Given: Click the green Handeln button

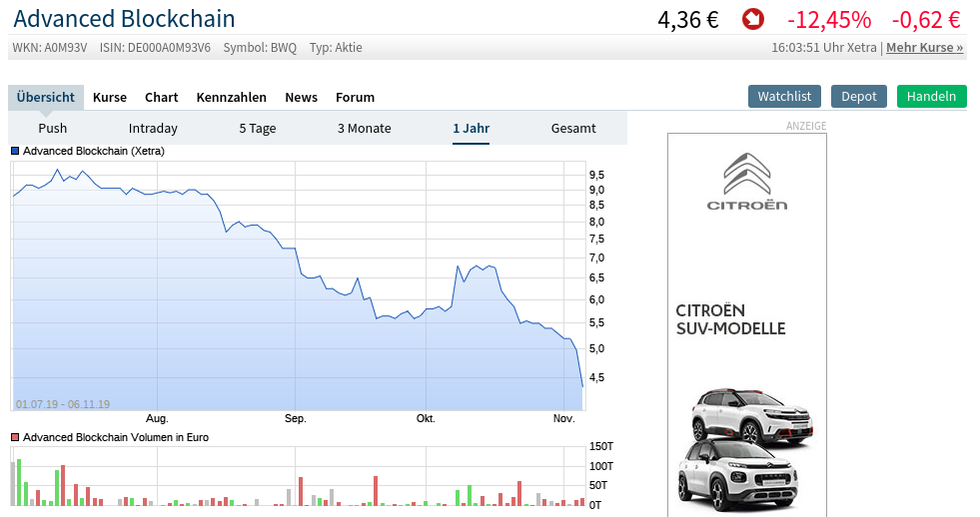Looking at the screenshot, I should tap(931, 96).
